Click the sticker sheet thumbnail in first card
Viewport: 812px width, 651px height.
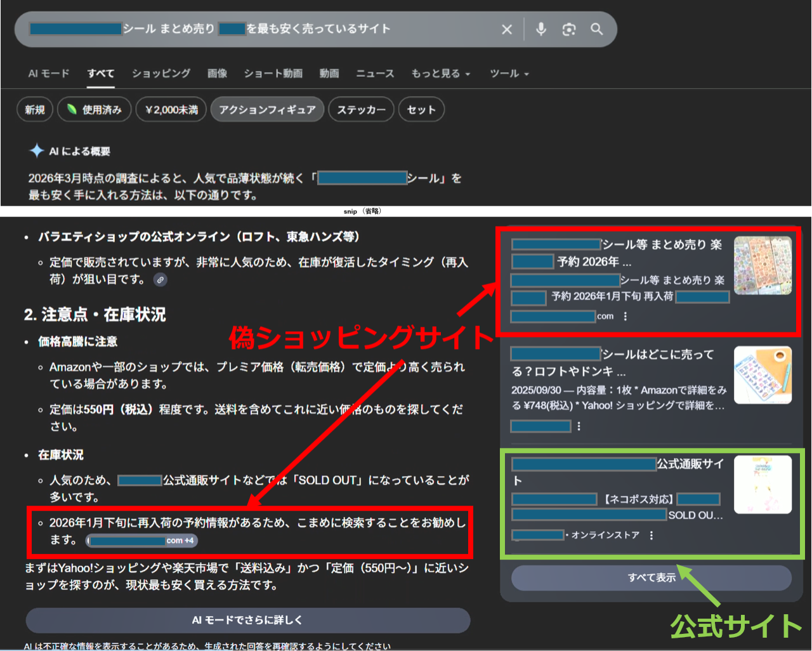pyautogui.click(x=763, y=265)
